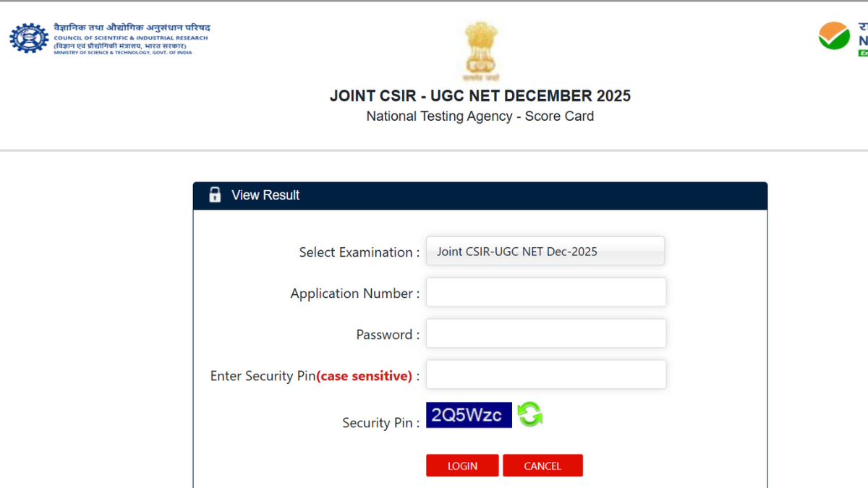This screenshot has width=868, height=488.
Task: Click the padlock icon beside View Result
Action: [215, 194]
